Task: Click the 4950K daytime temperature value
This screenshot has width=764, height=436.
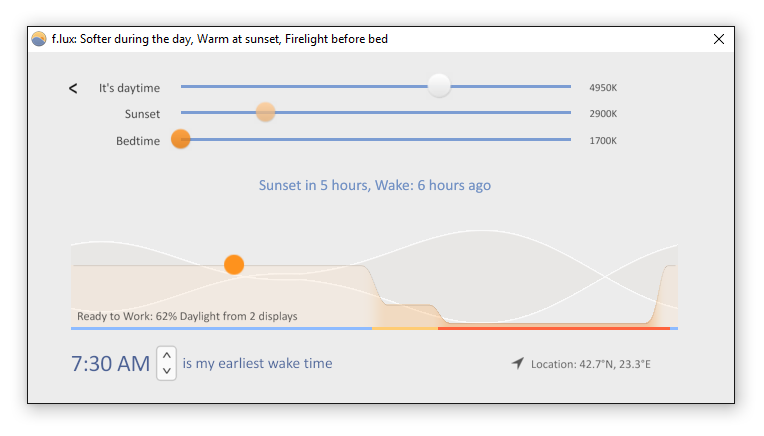Action: click(x=603, y=88)
